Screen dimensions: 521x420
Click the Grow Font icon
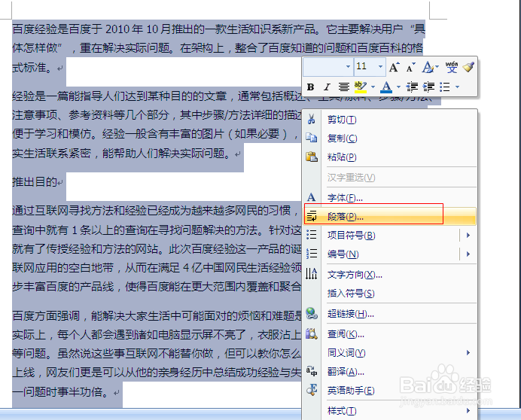394,68
